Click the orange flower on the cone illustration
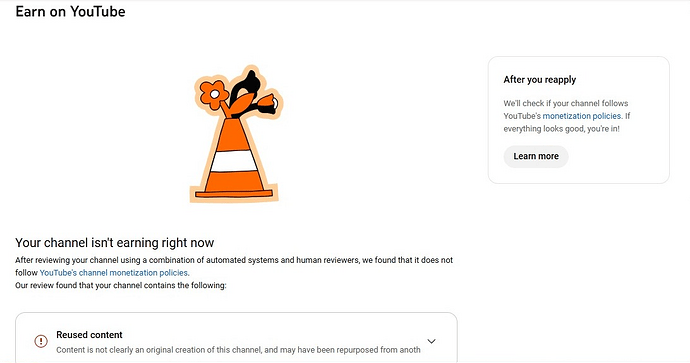The height and width of the screenshot is (363, 690). point(213,94)
